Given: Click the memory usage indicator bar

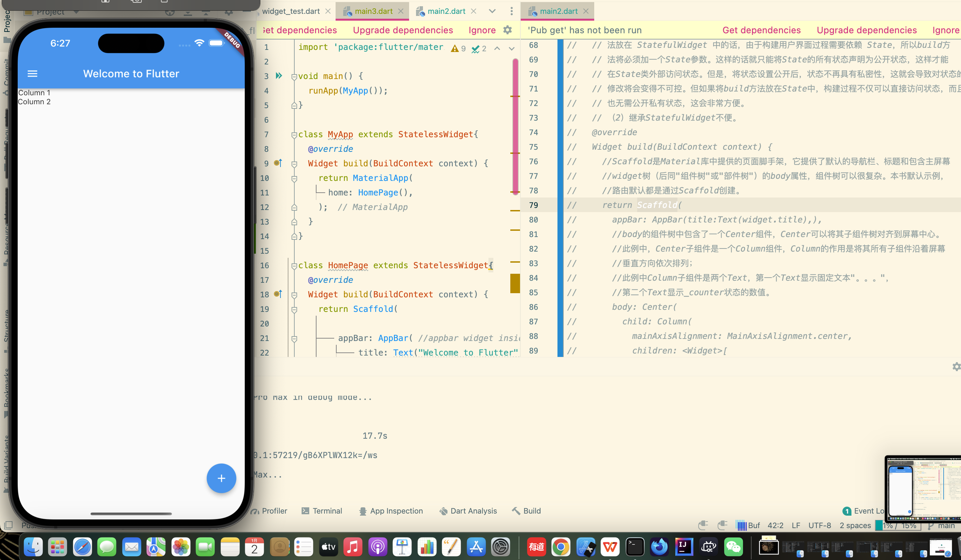Looking at the screenshot, I should click(x=899, y=525).
